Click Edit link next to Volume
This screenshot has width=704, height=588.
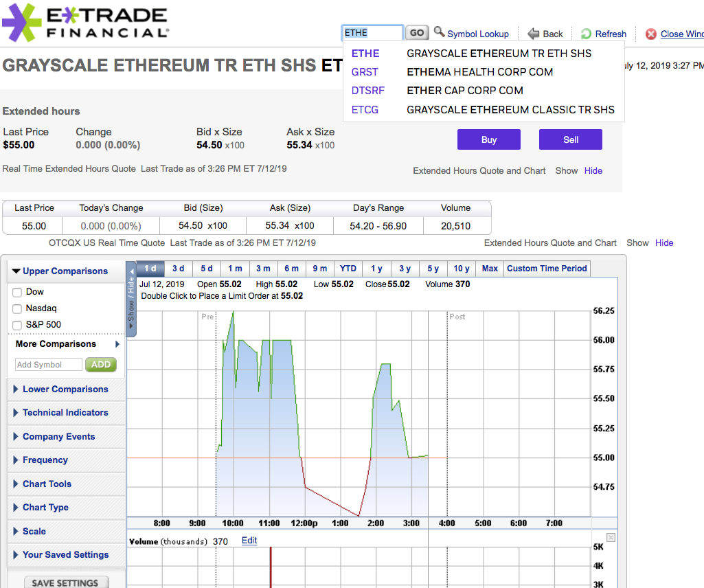249,541
